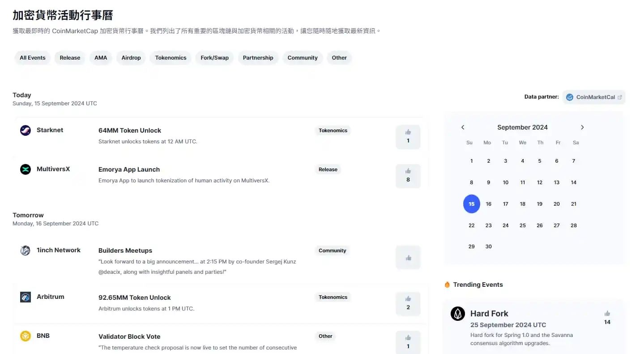Viewport: 644px width, 354px height.
Task: Open the Builders Meetups event title
Action: [125, 250]
